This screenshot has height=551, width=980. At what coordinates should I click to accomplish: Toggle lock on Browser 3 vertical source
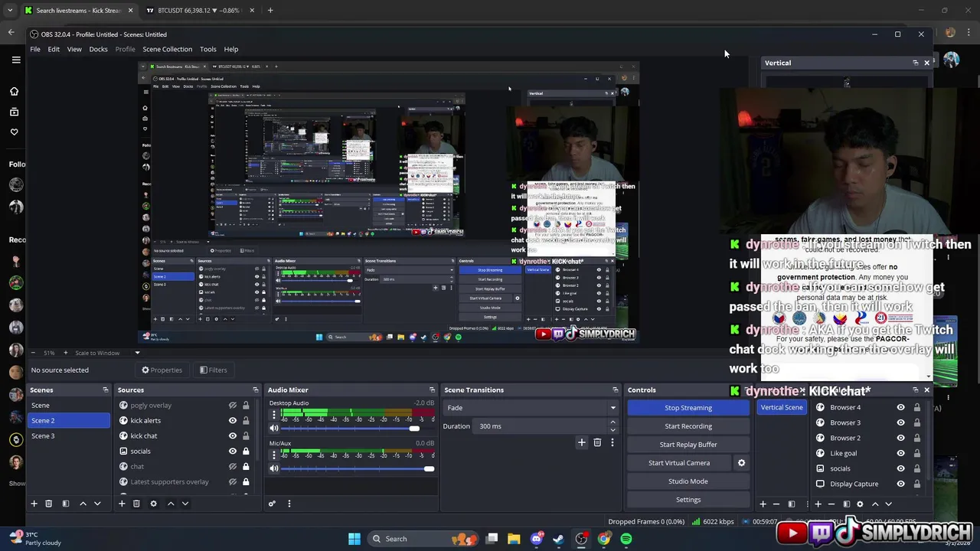pos(916,422)
